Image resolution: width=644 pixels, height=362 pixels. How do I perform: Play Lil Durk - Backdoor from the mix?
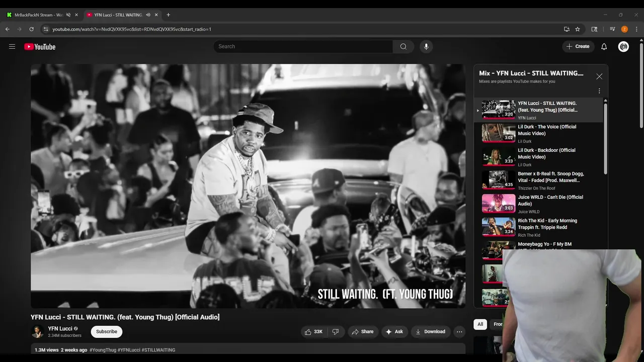pyautogui.click(x=538, y=157)
